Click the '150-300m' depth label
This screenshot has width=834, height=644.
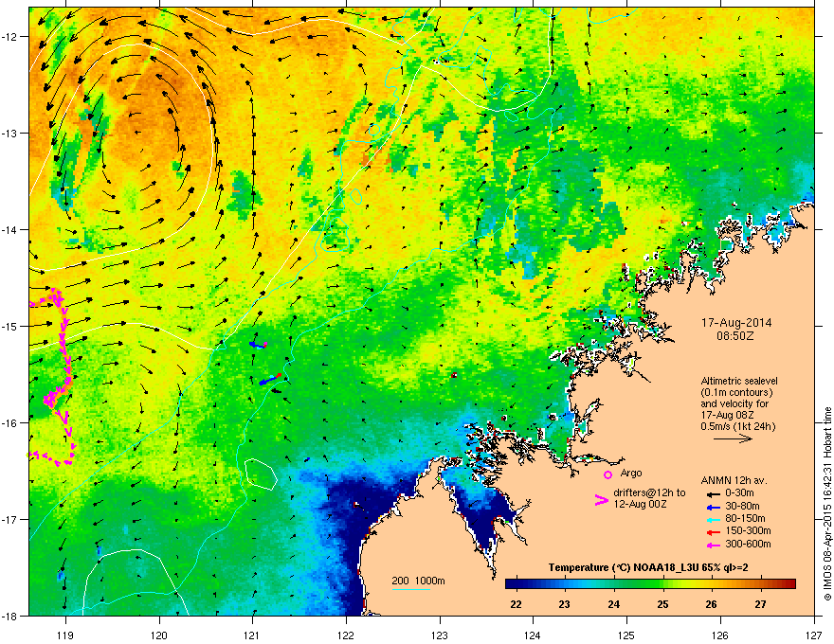tap(748, 530)
